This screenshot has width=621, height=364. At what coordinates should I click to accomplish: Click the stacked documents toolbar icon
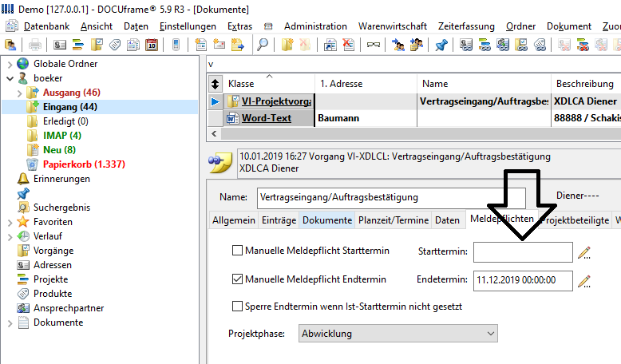click(x=133, y=45)
